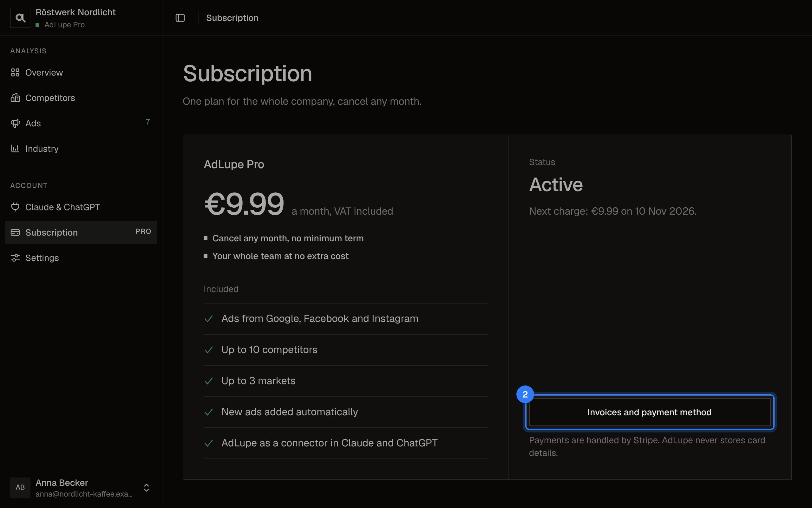Click the checkmark beside 'New ads added automatically'

pyautogui.click(x=209, y=412)
